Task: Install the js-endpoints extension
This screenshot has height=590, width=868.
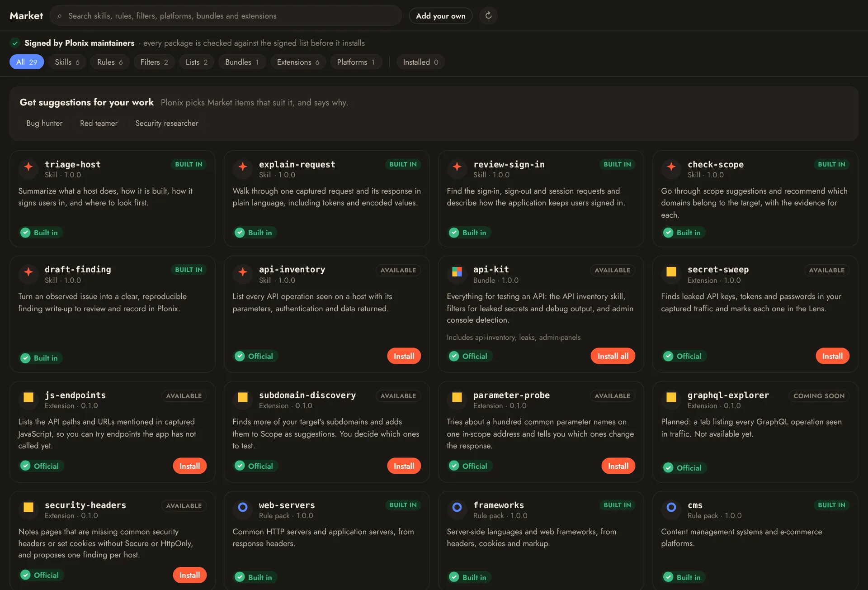Action: [189, 466]
